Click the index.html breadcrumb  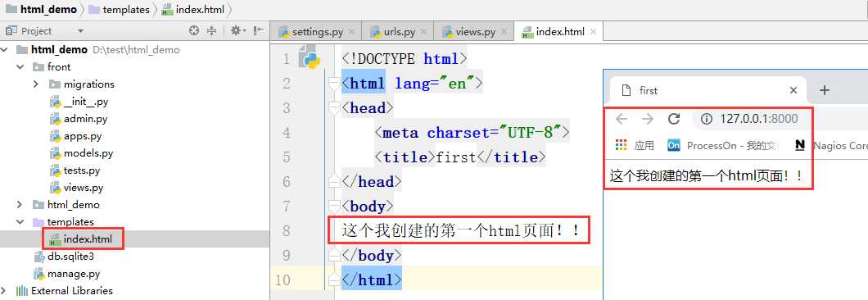coord(193,10)
